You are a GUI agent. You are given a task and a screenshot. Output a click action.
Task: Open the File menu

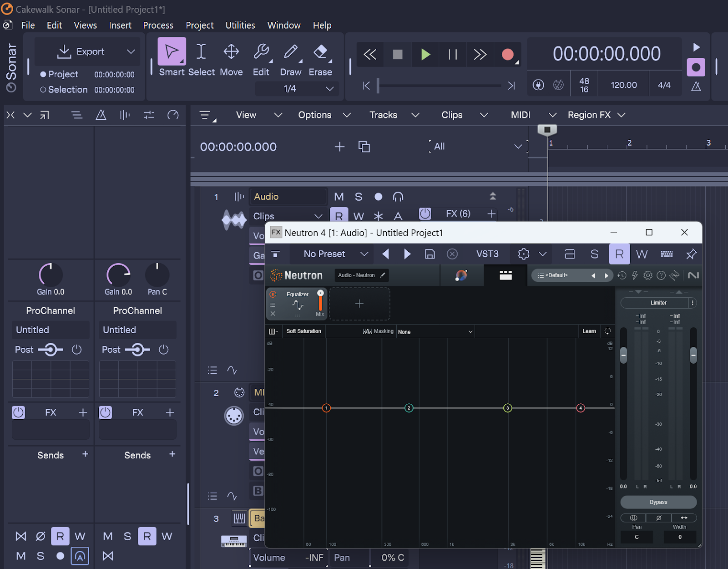pyautogui.click(x=28, y=25)
